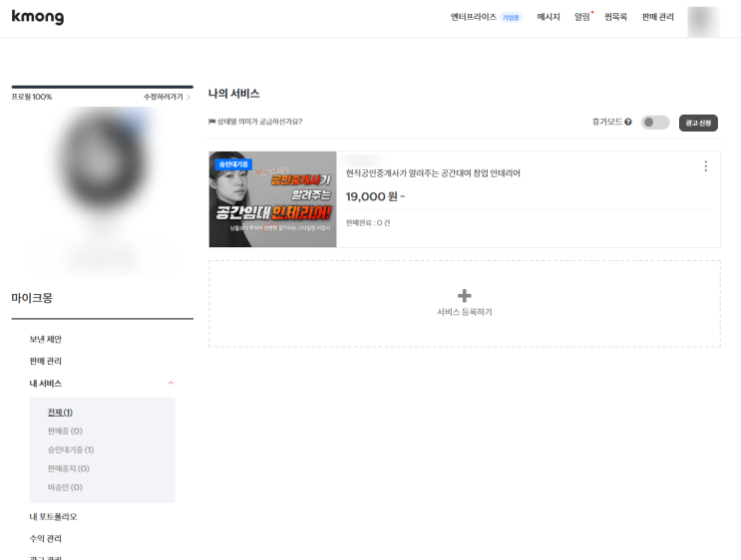Viewport: 741px width, 560px height.
Task: Collapse the 내 서비스 section chevron
Action: (x=172, y=383)
